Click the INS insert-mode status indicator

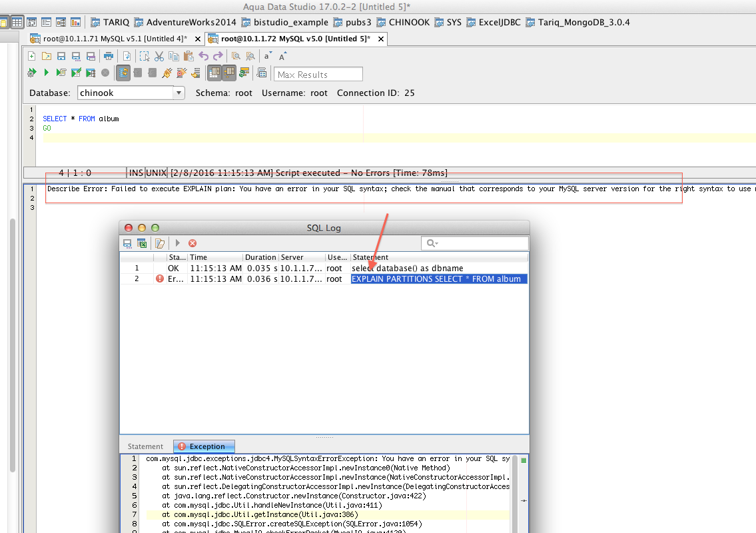pos(136,173)
